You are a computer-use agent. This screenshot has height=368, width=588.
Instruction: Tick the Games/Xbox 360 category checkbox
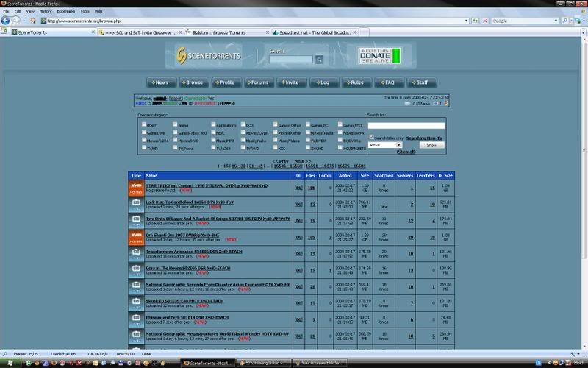[x=175, y=132]
